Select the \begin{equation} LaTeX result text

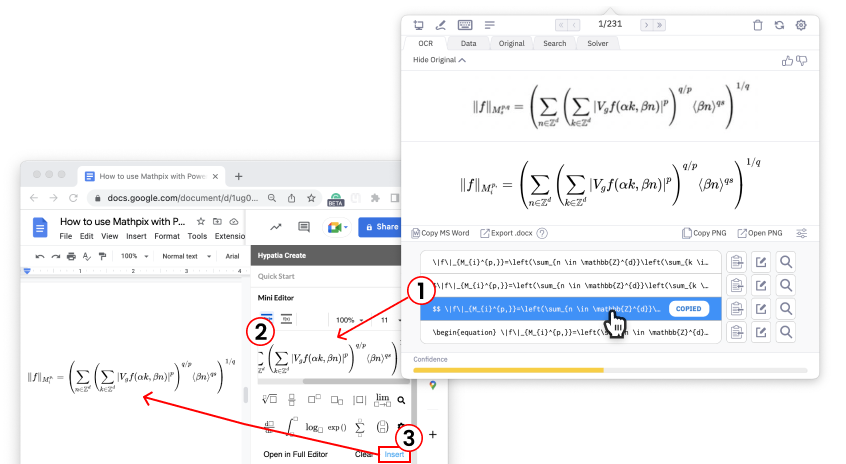click(571, 332)
